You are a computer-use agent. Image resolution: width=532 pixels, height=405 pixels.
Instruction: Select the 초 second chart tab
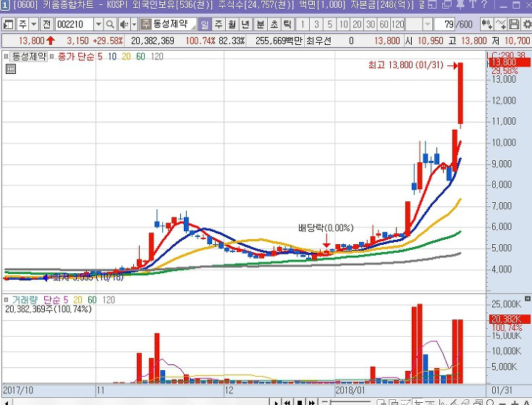(274, 25)
